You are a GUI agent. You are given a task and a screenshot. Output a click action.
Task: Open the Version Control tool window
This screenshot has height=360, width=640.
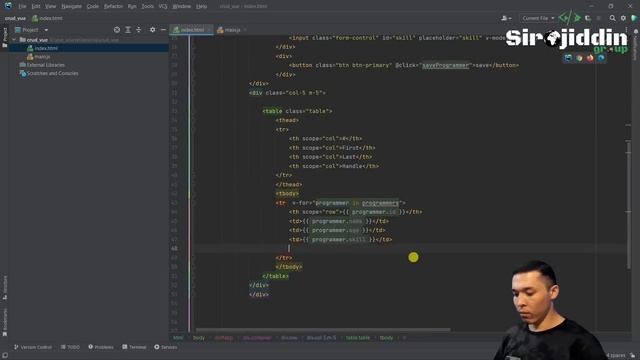tap(33, 347)
